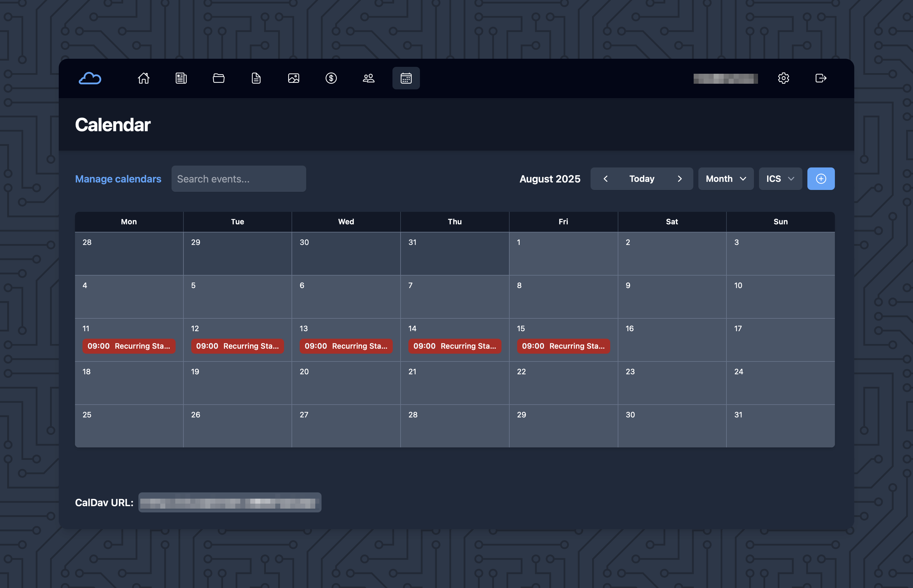Select July 28 day cell
The width and height of the screenshot is (913, 588).
(129, 253)
